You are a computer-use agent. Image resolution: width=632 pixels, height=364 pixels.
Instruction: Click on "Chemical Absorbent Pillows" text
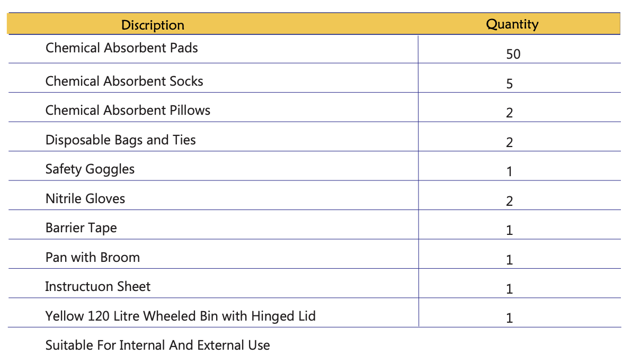pyautogui.click(x=128, y=111)
